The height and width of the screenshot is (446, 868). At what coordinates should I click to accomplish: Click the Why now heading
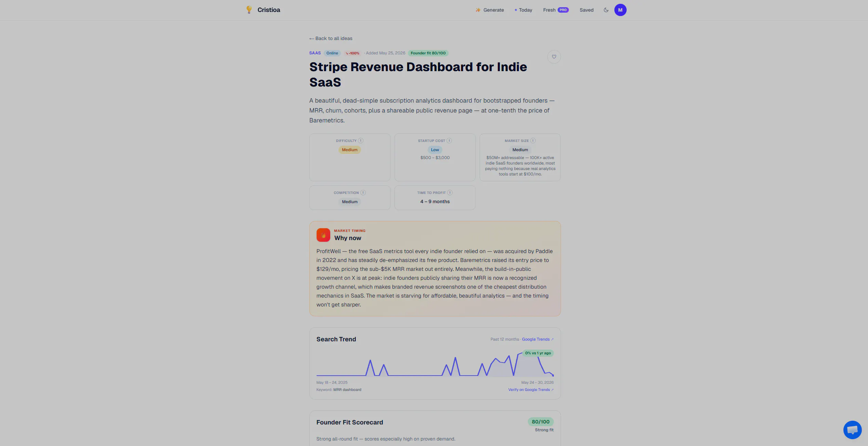(347, 238)
